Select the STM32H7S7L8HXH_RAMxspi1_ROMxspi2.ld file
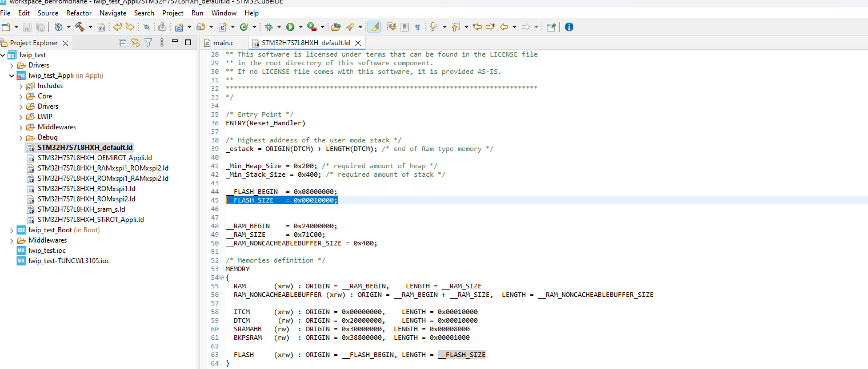868x369 pixels. [x=103, y=168]
